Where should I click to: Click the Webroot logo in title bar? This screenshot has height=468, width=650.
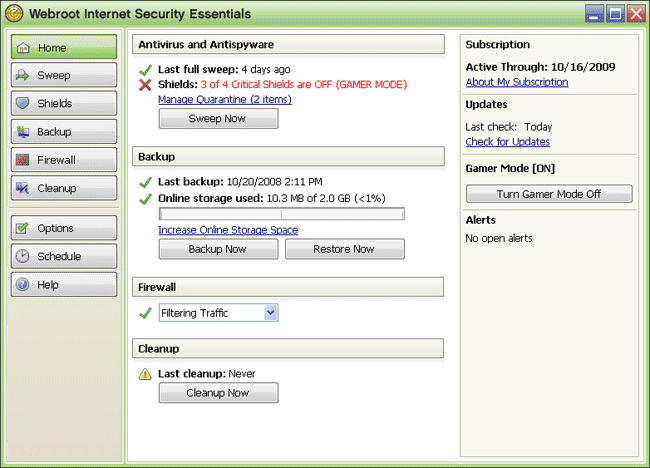(14, 14)
